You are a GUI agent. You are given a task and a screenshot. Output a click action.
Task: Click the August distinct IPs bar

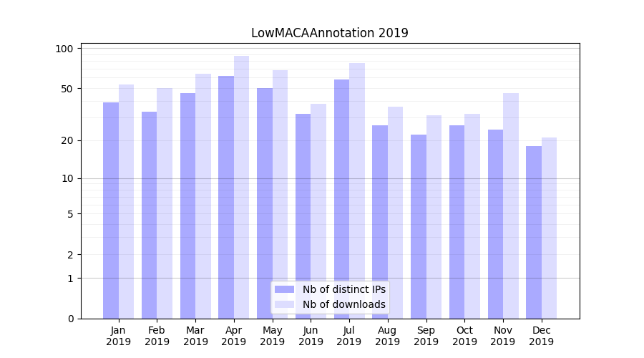point(380,221)
